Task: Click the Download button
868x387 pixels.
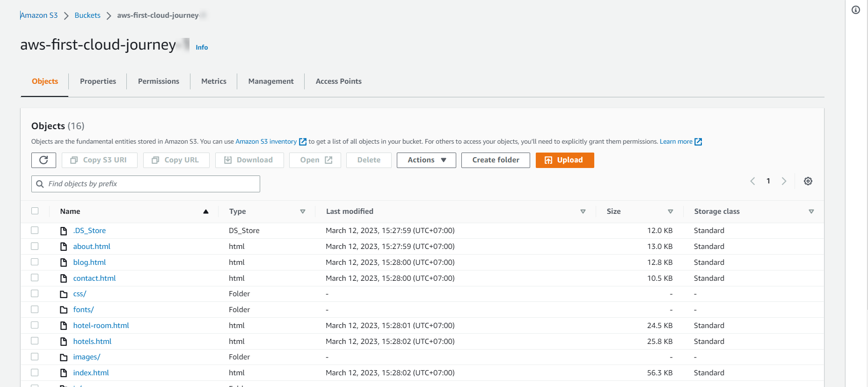Action: 249,160
